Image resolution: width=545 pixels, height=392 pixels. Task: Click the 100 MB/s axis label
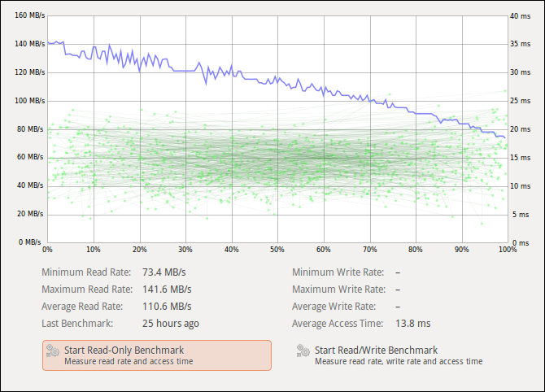point(30,101)
